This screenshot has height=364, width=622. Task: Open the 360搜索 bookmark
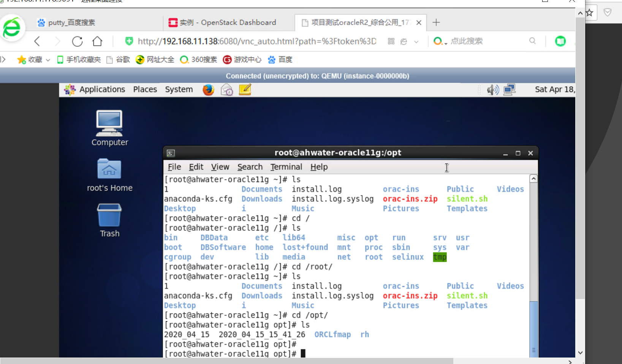(x=198, y=60)
